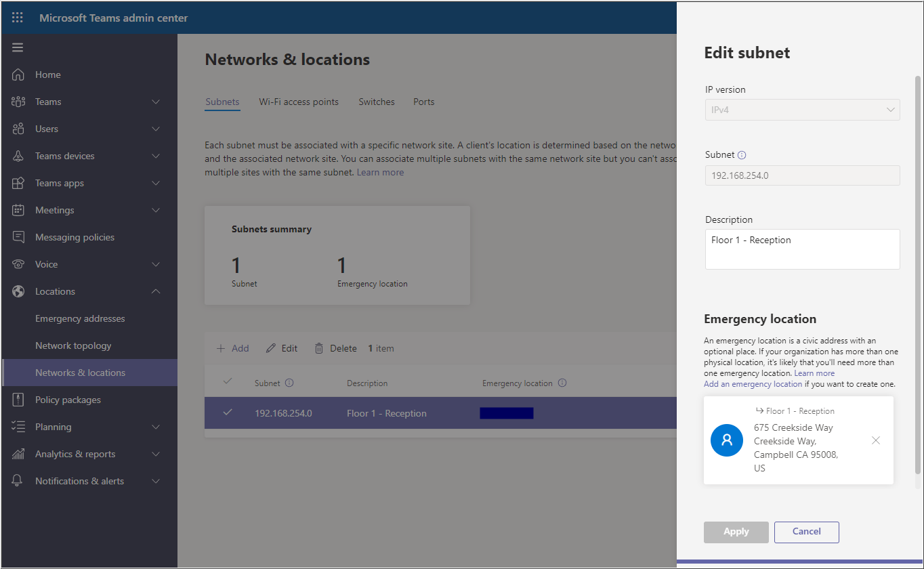Click the Cancel button
Viewport: 924px width, 569px height.
click(807, 532)
